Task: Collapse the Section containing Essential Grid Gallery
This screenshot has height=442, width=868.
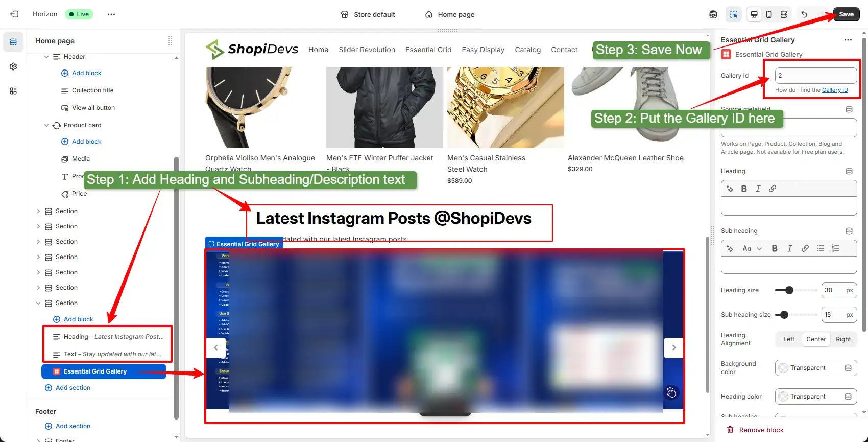Action: click(x=38, y=303)
